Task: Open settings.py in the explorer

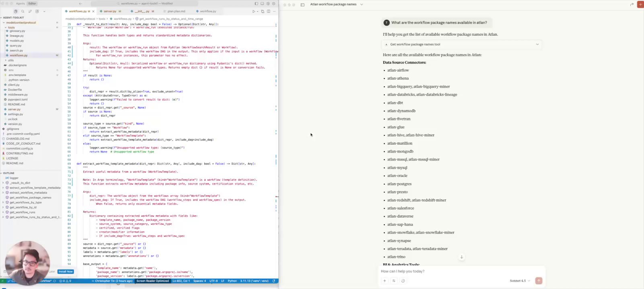Action: coord(15,114)
